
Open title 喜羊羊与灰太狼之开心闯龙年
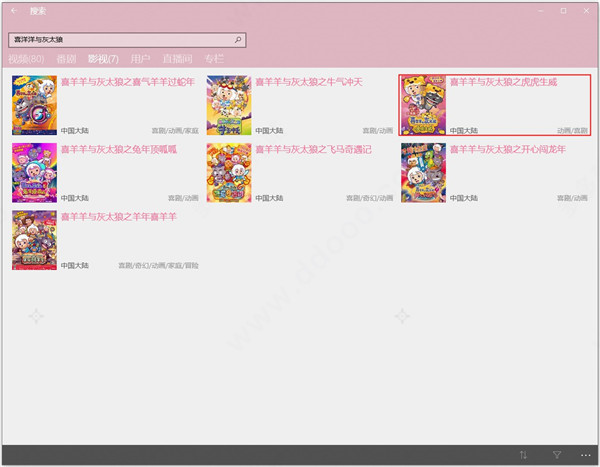[x=507, y=149]
